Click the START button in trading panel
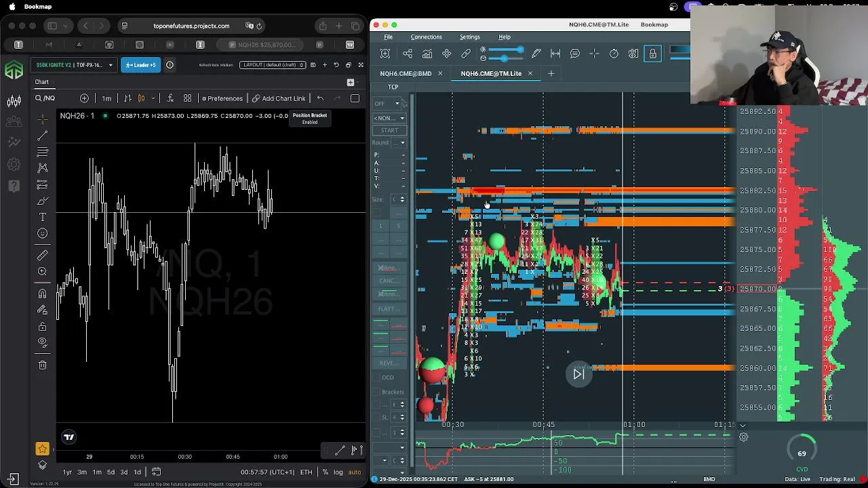Viewport: 868px width, 488px height. [x=389, y=130]
